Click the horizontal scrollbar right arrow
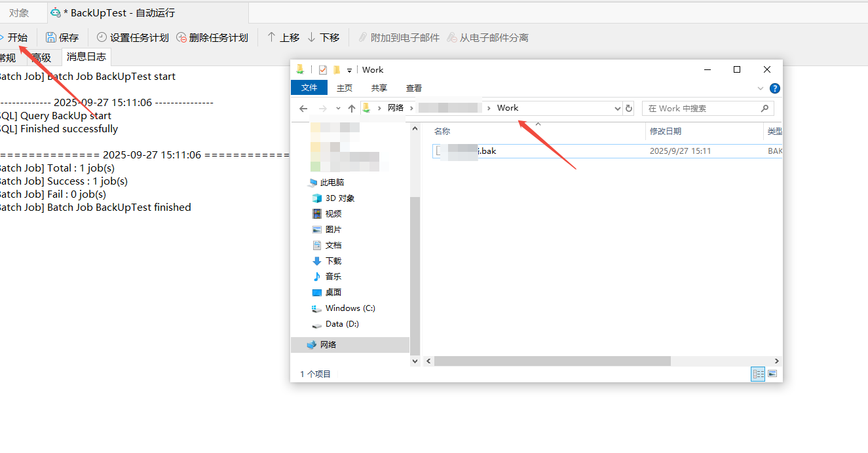 point(777,361)
